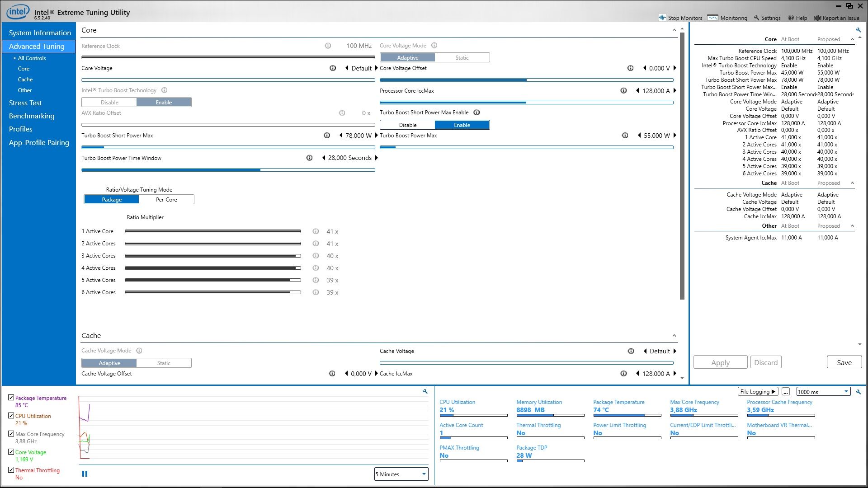Viewport: 868px width, 488px height.
Task: Click info icon for Processor Core IccMax
Action: (x=623, y=91)
